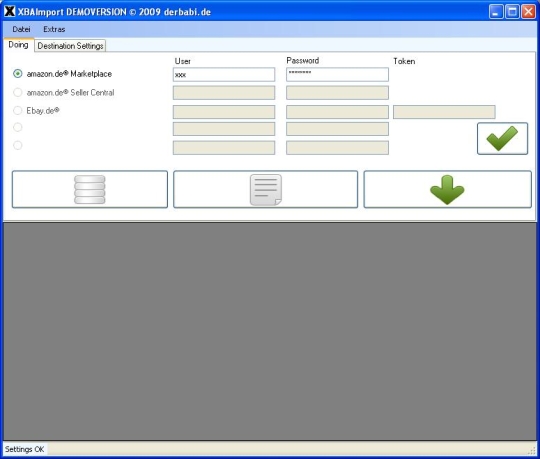The height and width of the screenshot is (459, 540).
Task: Click the XBAImport X logo in title bar
Action: (10, 11)
